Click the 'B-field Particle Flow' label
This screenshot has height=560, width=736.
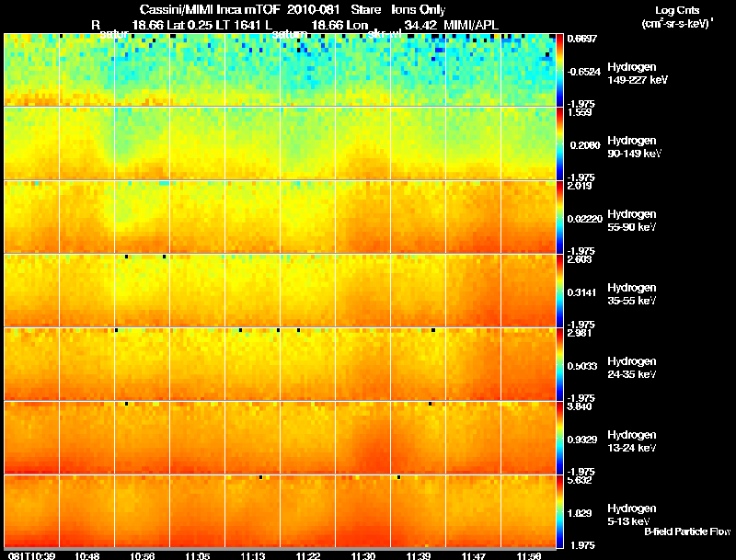[687, 531]
